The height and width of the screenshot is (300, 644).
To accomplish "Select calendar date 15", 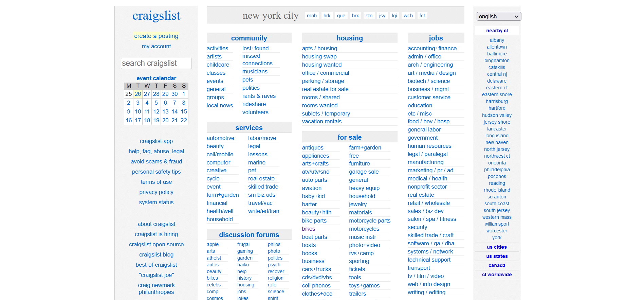I will point(184,111).
